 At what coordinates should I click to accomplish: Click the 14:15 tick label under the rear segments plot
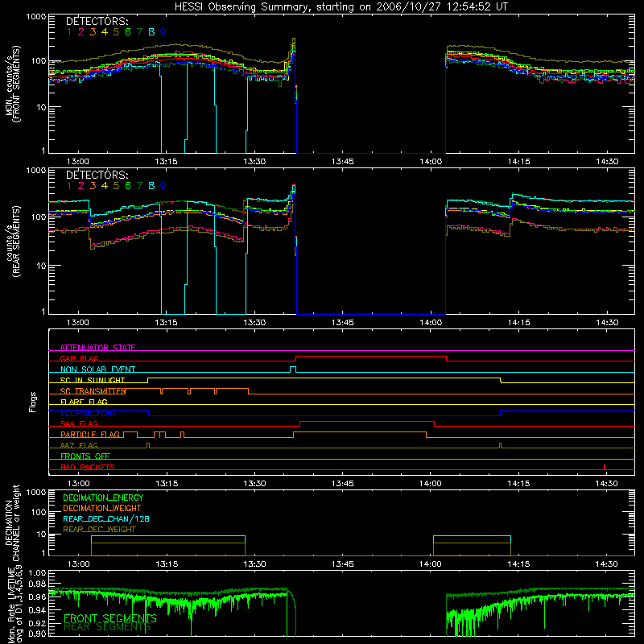click(518, 323)
